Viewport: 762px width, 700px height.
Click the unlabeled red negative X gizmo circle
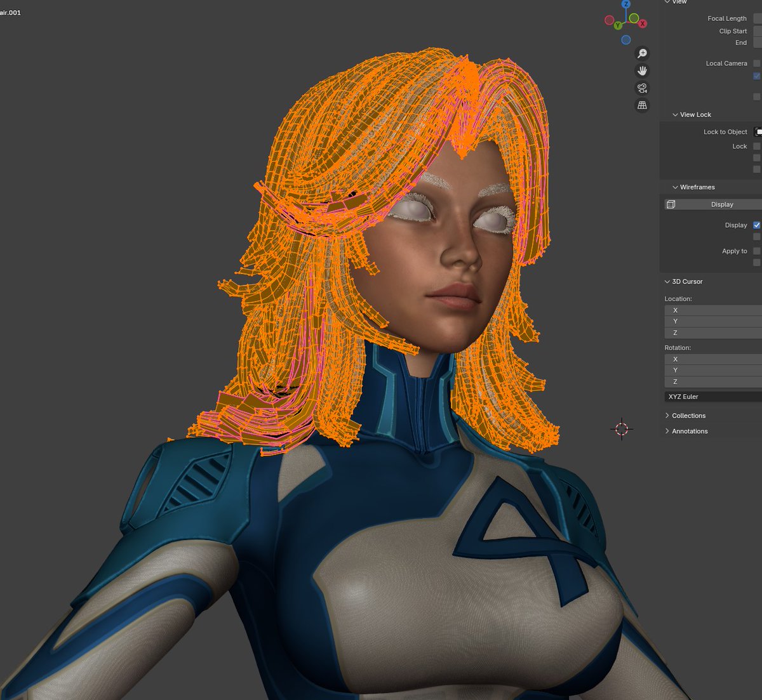609,20
